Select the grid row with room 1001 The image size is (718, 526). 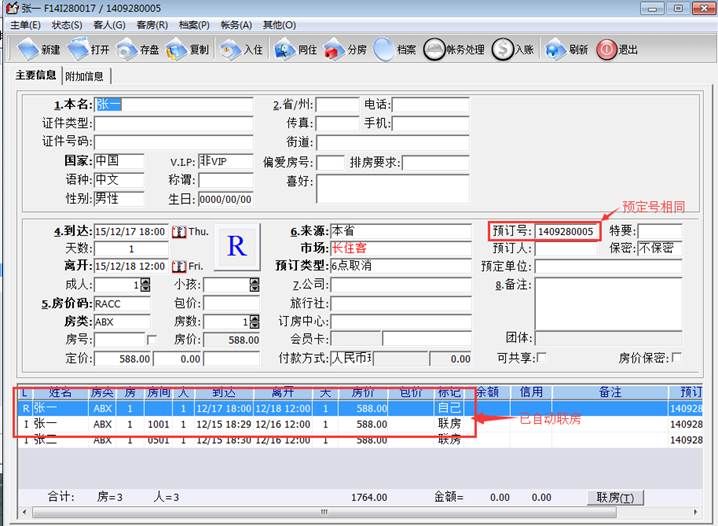tap(359, 424)
